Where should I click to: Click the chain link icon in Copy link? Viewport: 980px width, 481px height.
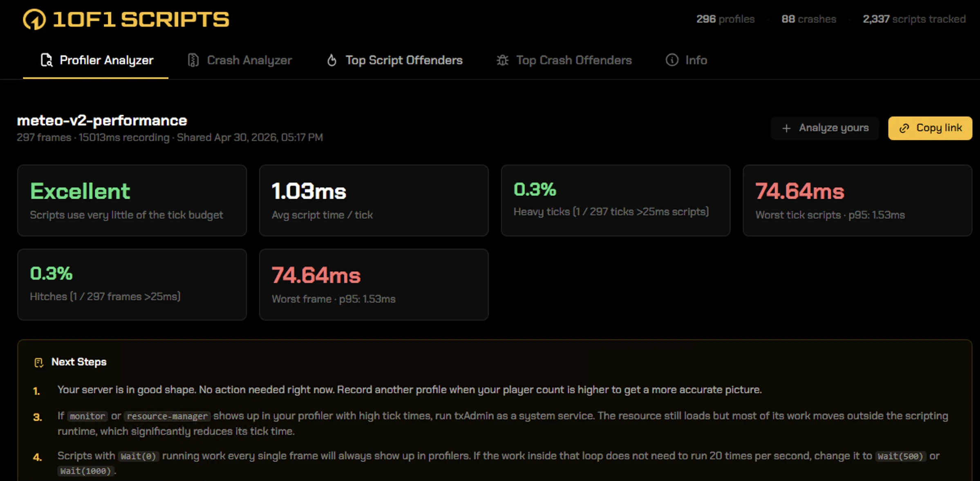click(x=904, y=128)
